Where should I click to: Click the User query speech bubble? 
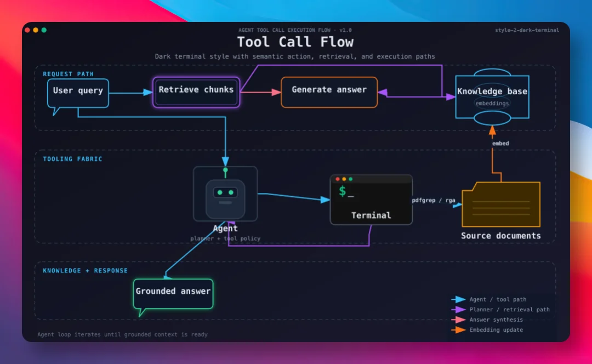pyautogui.click(x=78, y=93)
